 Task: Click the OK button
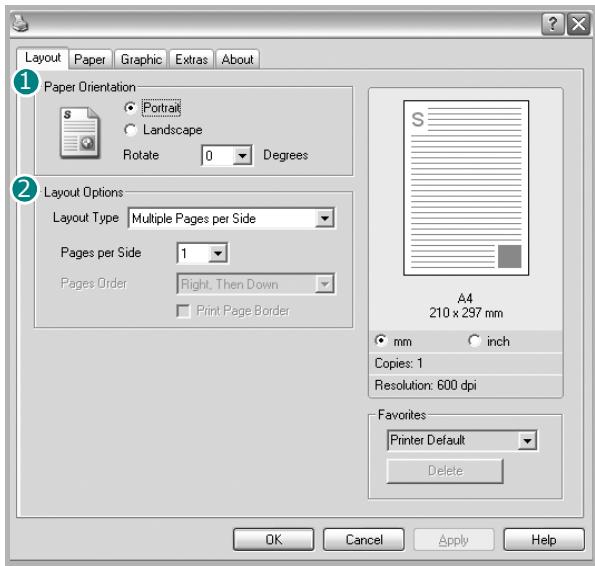[x=274, y=539]
